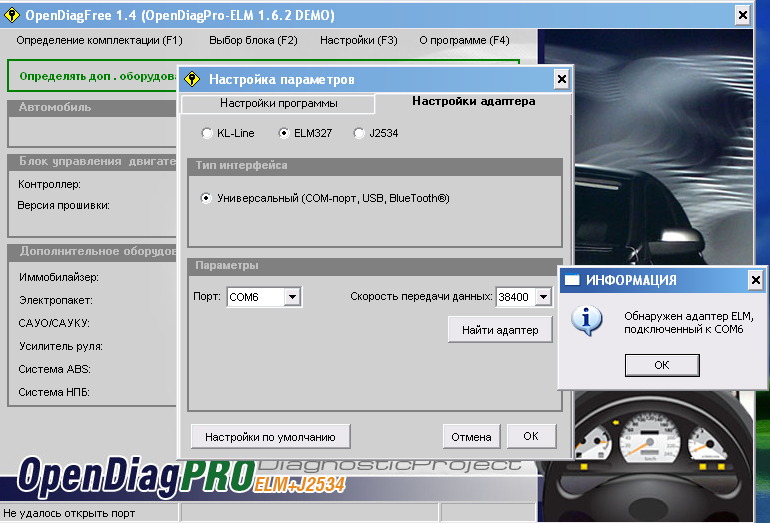
Task: Click the Отмена button
Action: 471,437
